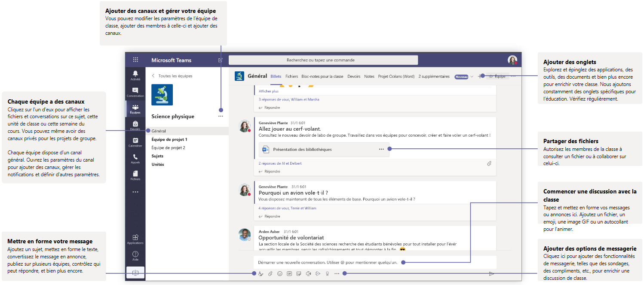Open more options for Science physique team

click(221, 116)
